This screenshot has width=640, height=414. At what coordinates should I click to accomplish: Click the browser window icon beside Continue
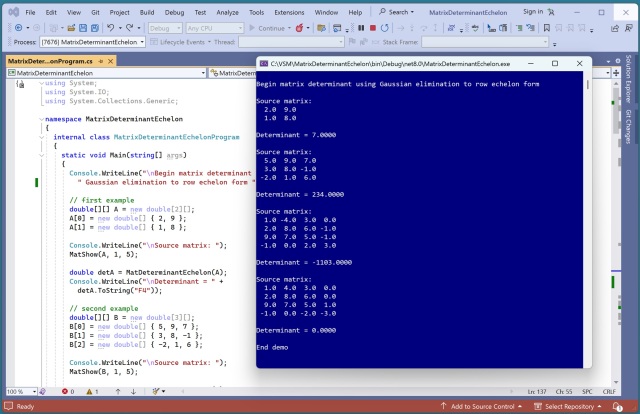[337, 28]
